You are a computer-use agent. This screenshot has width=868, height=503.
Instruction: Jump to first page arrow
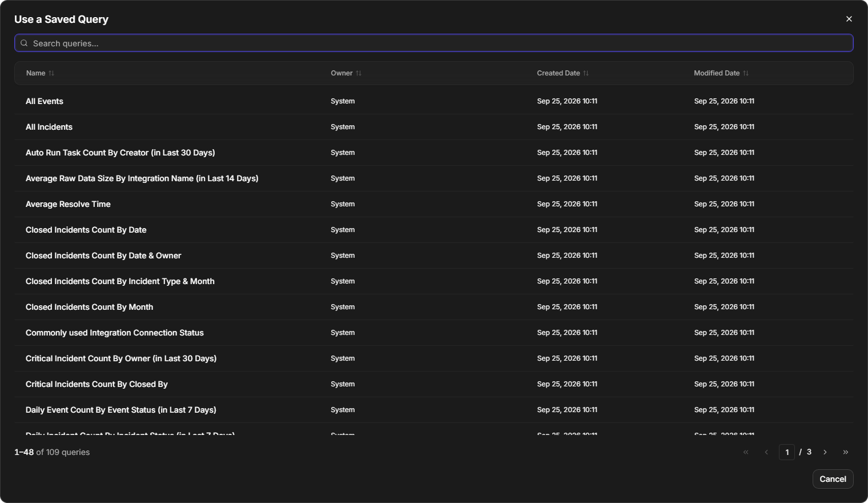click(746, 452)
